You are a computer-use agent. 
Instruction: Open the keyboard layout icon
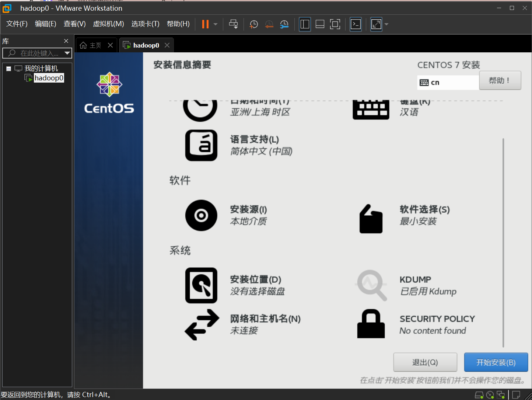pos(371,109)
